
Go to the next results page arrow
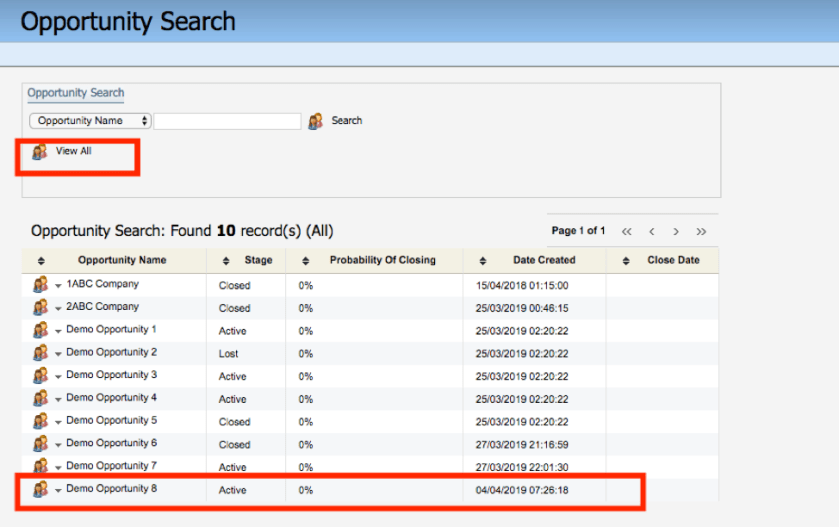676,231
